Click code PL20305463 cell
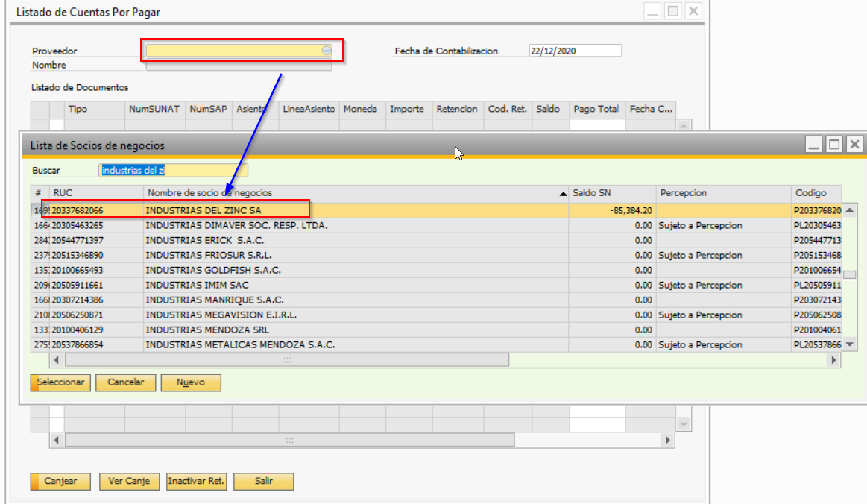 pos(817,226)
